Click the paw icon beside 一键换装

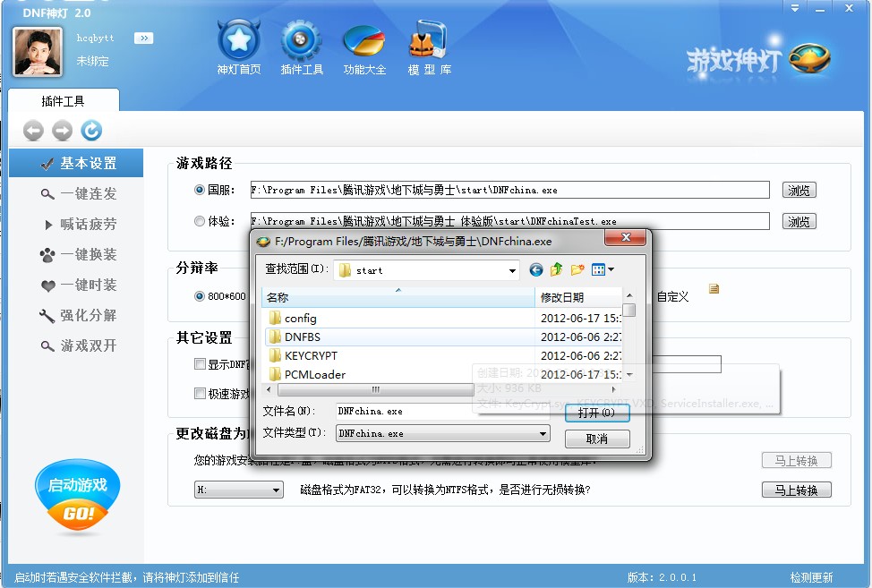pos(47,255)
